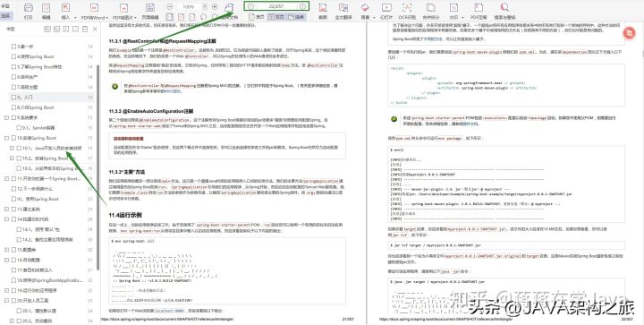Viewport: 644px width, 325px height.
Task: Click the delete bookmark icon in sidebar header
Action: pos(85,29)
